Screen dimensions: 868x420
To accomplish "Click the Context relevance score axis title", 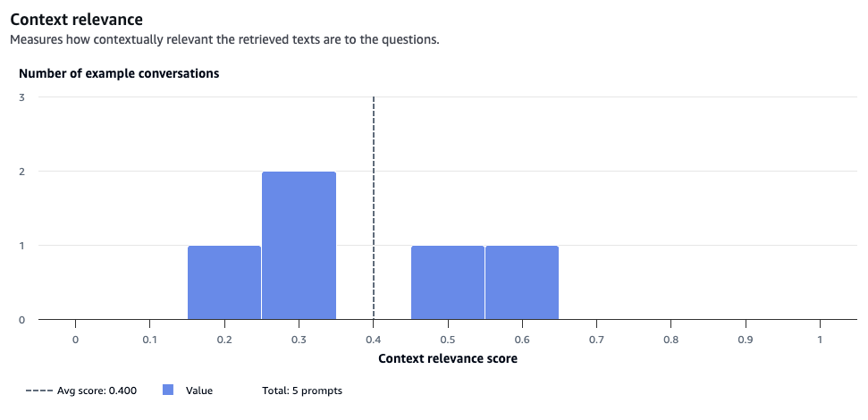I will coord(448,358).
